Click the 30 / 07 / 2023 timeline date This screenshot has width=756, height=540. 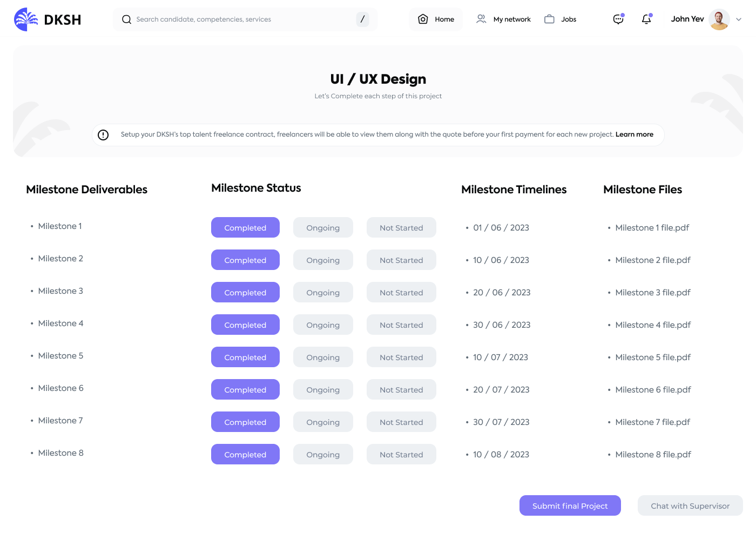[x=501, y=422]
